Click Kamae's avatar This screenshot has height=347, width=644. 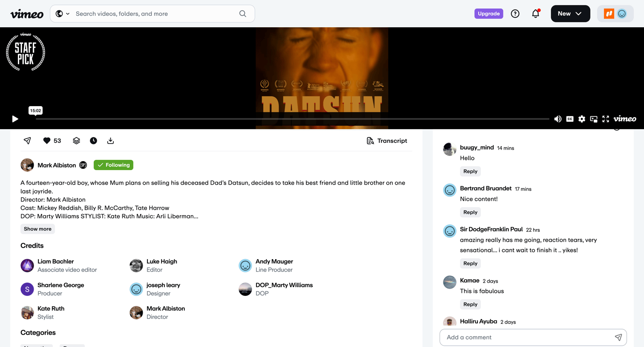click(x=450, y=282)
